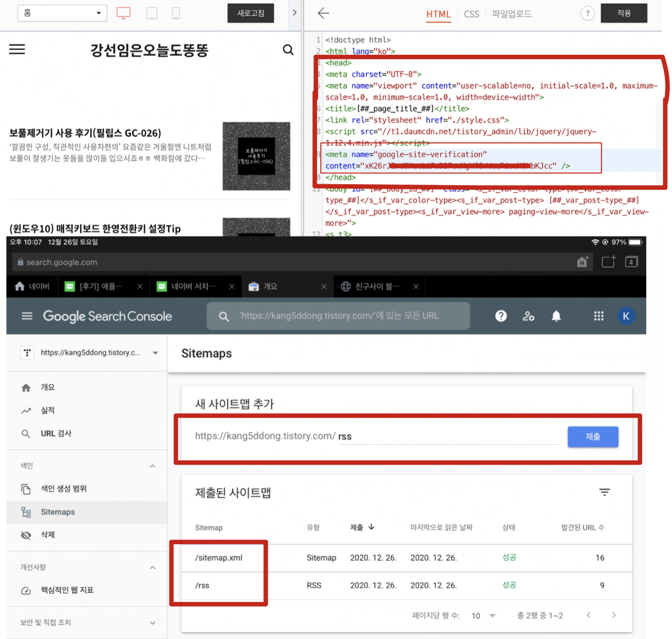The image size is (672, 639).
Task: Switch to the 네이버 browser tab
Action: tap(32, 287)
